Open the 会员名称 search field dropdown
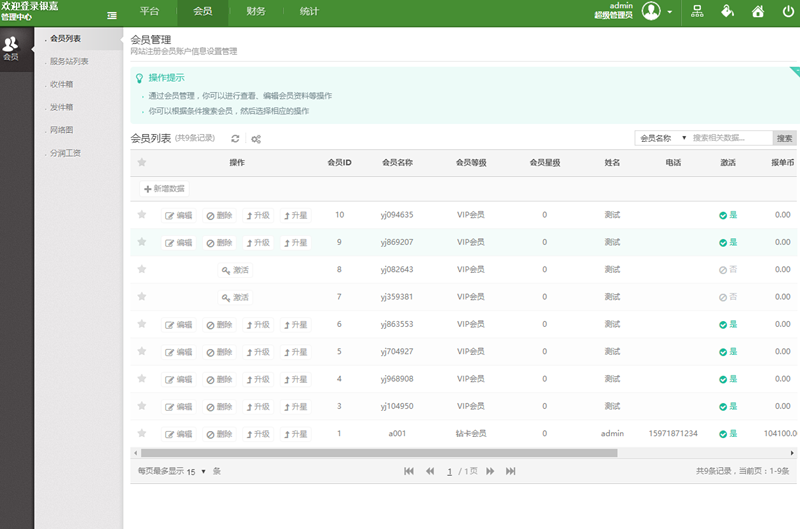This screenshot has height=529, width=800. pos(663,138)
